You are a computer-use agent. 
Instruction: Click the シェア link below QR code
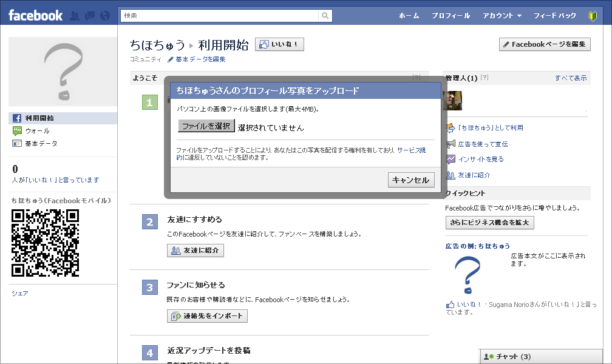pos(20,294)
